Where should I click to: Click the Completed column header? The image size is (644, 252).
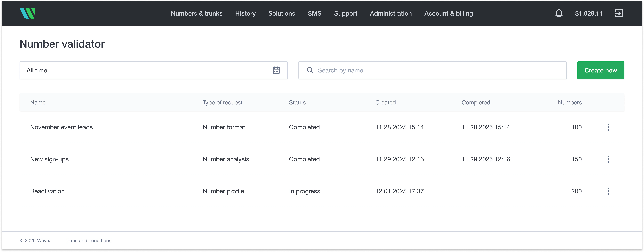pos(476,102)
